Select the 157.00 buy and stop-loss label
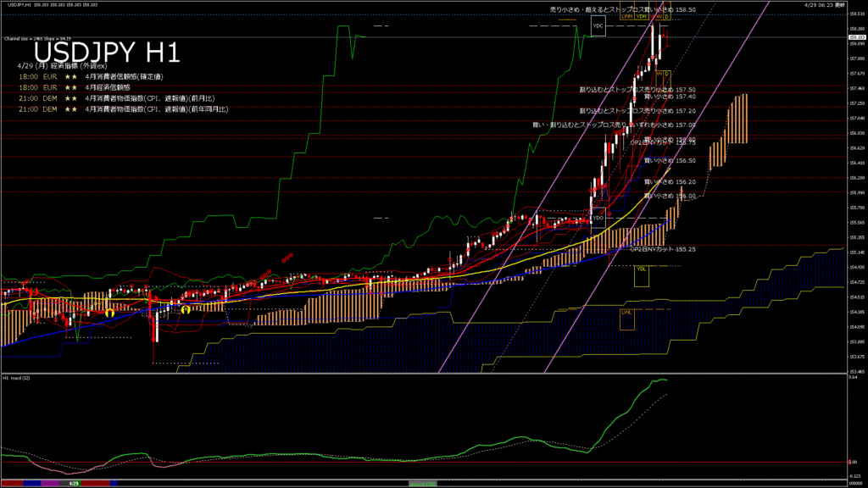The width and height of the screenshot is (868, 488). pos(614,125)
